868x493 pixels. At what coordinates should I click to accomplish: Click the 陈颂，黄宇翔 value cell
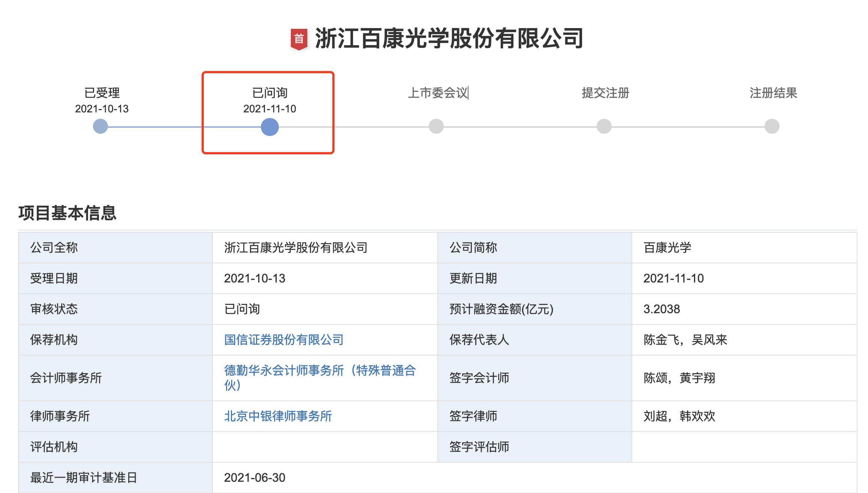click(x=744, y=378)
